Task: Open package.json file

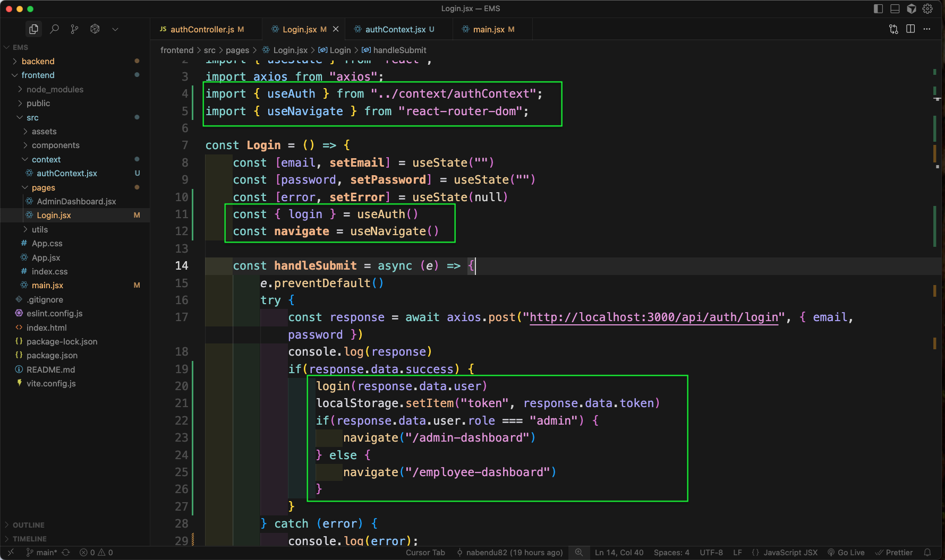Action: tap(75, 356)
